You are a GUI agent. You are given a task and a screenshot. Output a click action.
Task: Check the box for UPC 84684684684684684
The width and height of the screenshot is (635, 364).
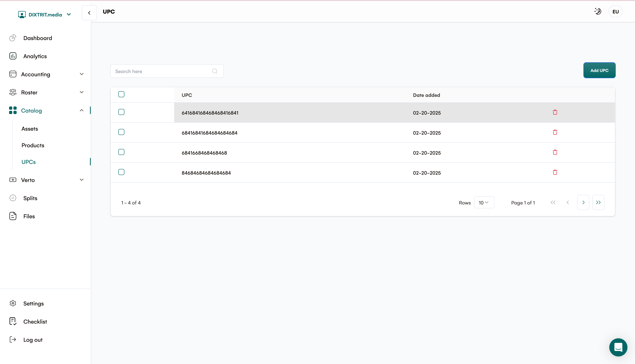[121, 172]
